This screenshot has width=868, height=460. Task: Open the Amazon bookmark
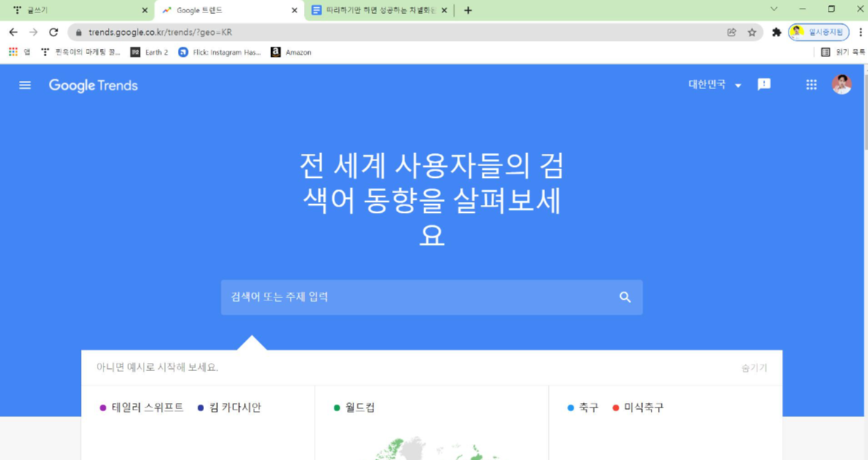point(292,52)
